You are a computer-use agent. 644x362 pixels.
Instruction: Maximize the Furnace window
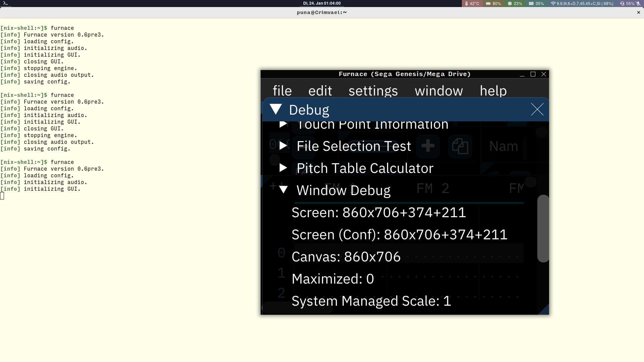pos(533,74)
